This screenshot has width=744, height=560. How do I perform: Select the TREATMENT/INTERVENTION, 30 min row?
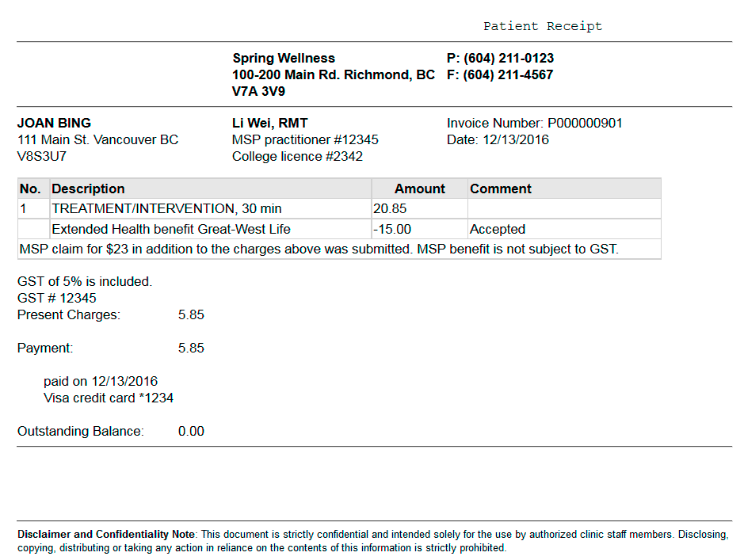[339, 208]
